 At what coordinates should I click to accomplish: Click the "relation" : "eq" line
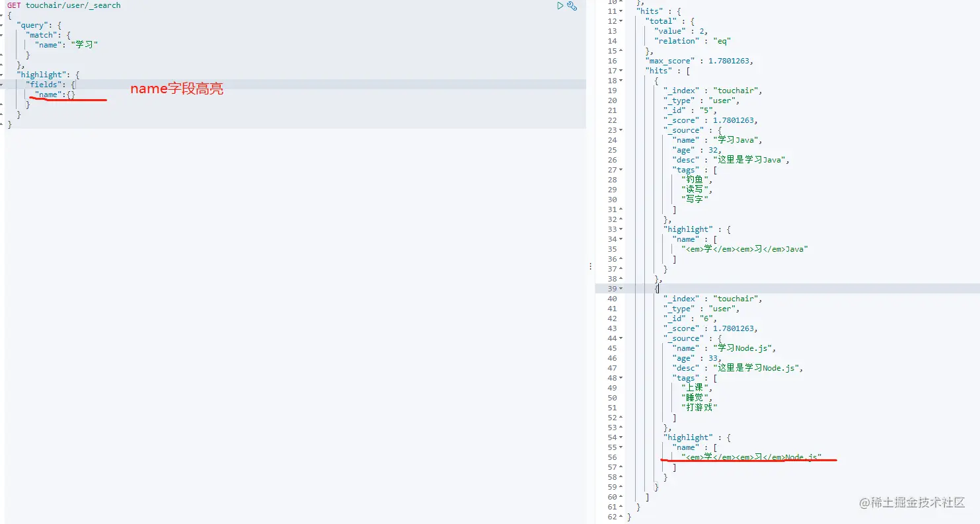693,41
